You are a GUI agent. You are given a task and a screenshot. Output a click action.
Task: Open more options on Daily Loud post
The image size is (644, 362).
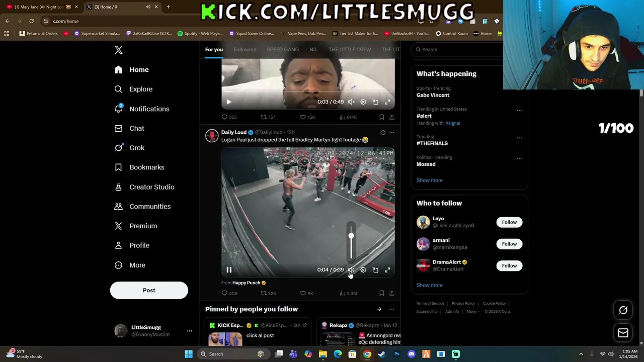pyautogui.click(x=392, y=133)
